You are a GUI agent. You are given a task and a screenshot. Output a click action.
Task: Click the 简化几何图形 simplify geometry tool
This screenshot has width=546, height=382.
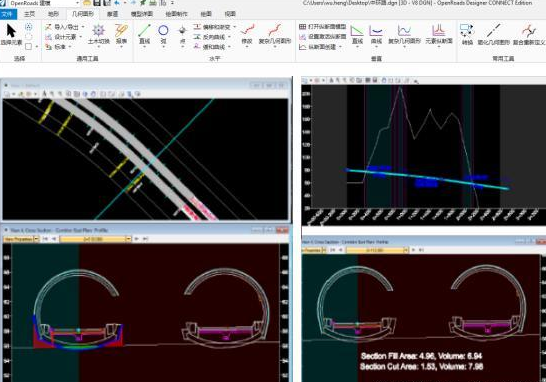[x=493, y=34]
